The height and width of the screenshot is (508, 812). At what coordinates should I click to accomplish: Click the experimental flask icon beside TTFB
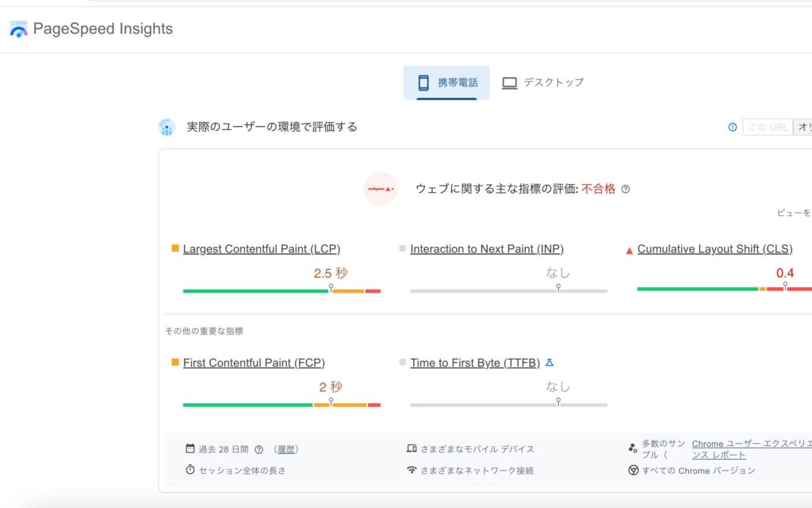coord(550,363)
